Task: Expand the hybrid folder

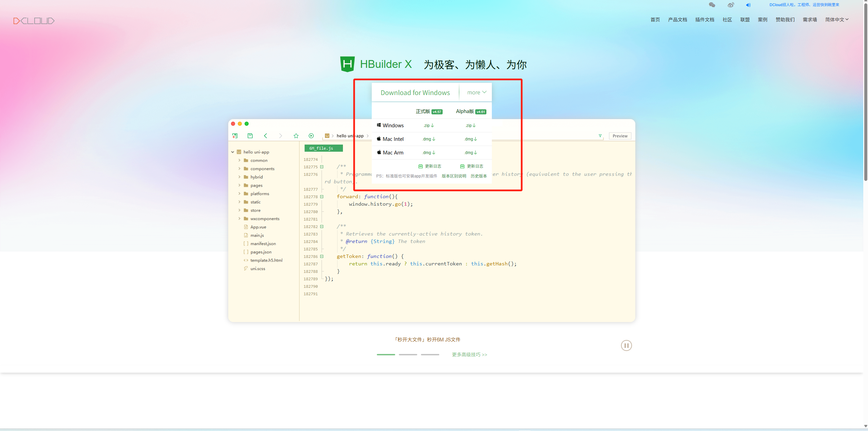Action: [239, 177]
